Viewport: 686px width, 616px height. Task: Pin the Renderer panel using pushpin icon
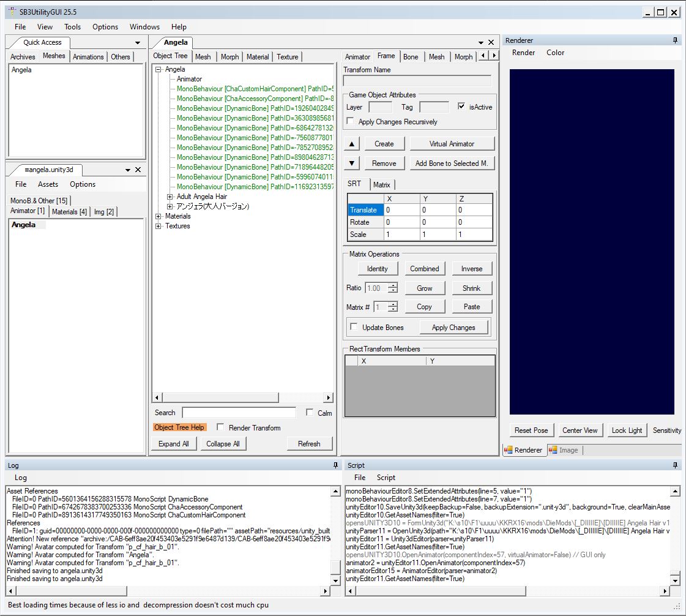point(675,40)
